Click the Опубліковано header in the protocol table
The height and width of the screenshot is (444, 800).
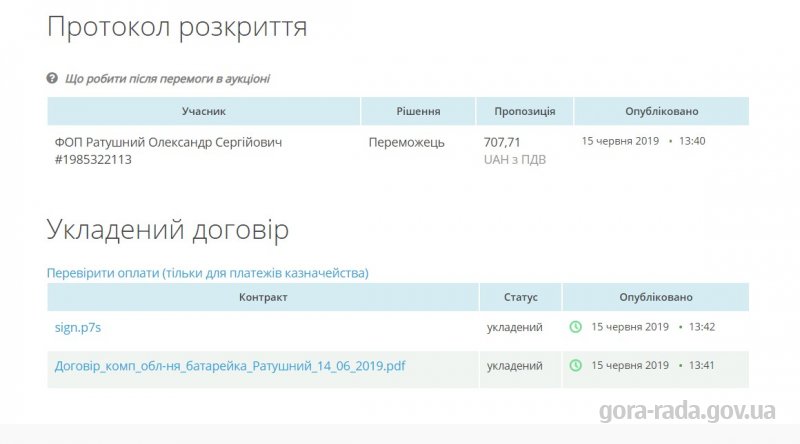tap(662, 111)
